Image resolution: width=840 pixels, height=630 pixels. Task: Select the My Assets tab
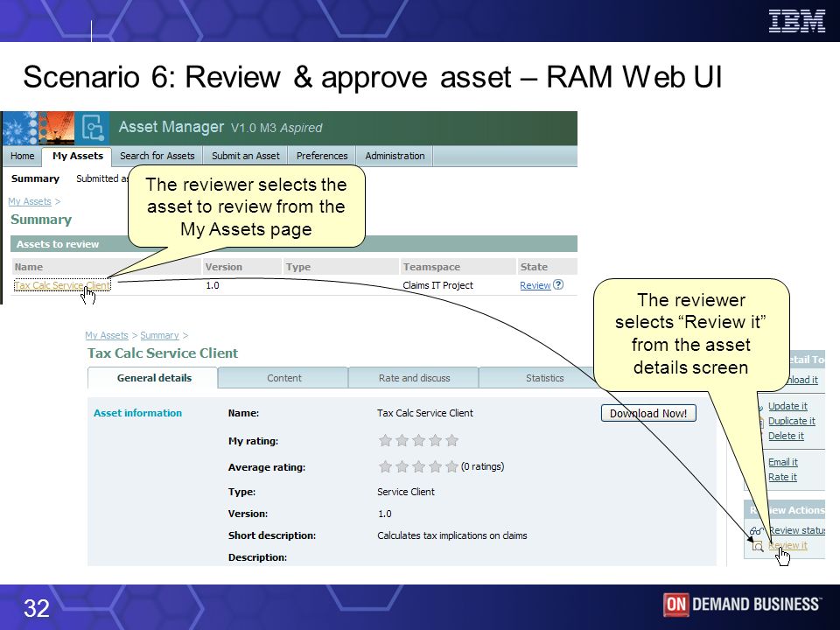click(x=78, y=156)
